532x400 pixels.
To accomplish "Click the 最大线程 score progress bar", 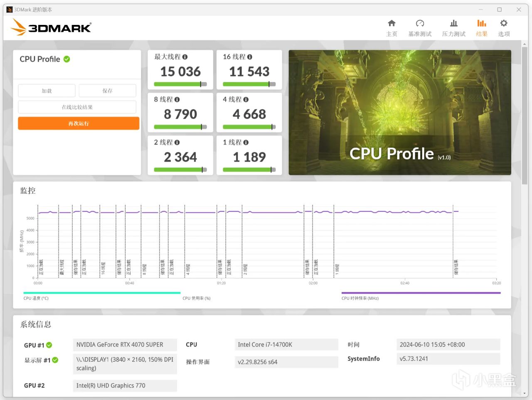I will pyautogui.click(x=180, y=84).
